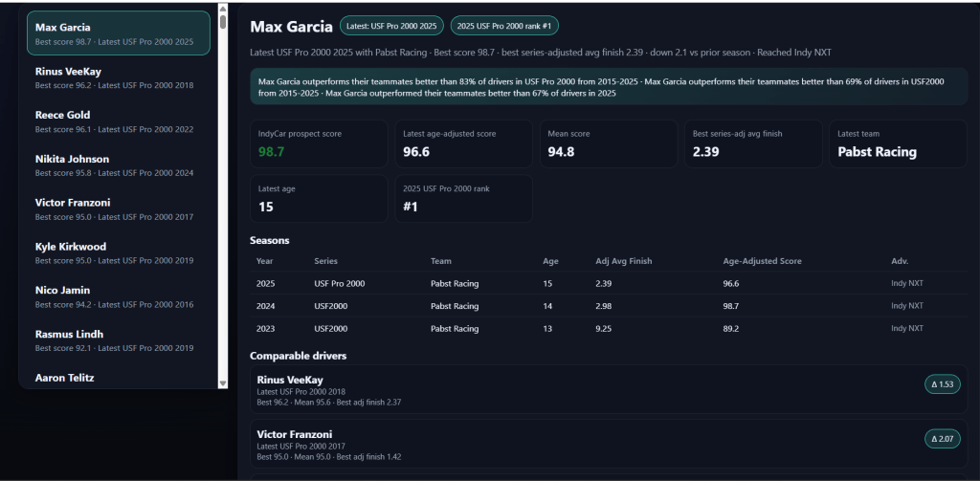The image size is (980, 481).
Task: Click the driver list scroll-up arrow
Action: tap(223, 9)
